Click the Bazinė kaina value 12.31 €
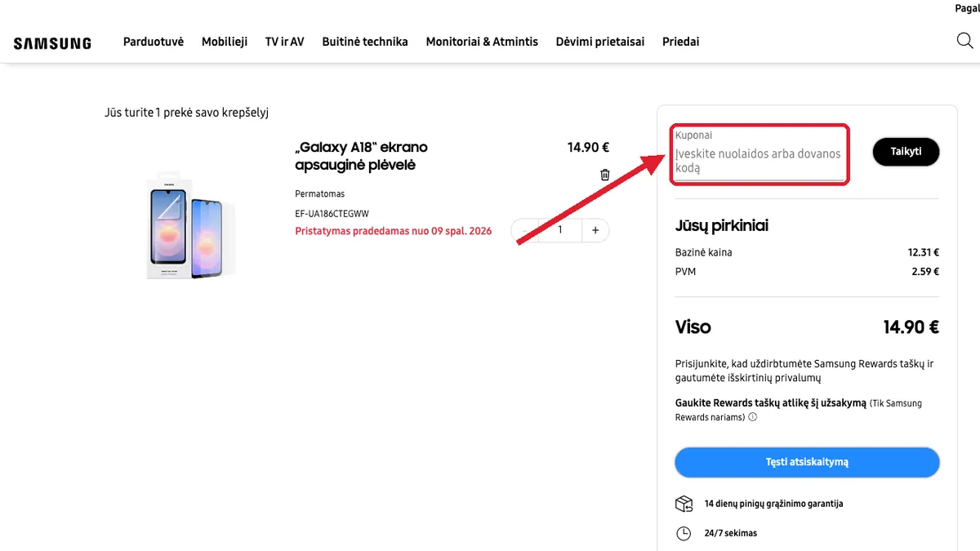Image resolution: width=980 pixels, height=551 pixels. pyautogui.click(x=925, y=253)
